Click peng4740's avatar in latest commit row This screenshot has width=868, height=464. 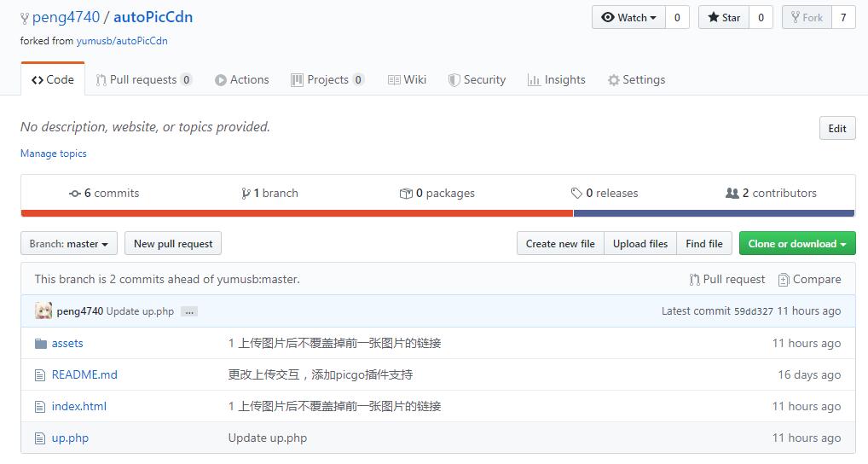43,310
